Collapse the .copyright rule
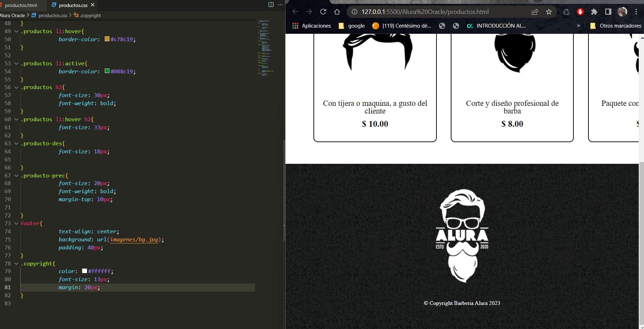644x329 pixels. pyautogui.click(x=16, y=264)
